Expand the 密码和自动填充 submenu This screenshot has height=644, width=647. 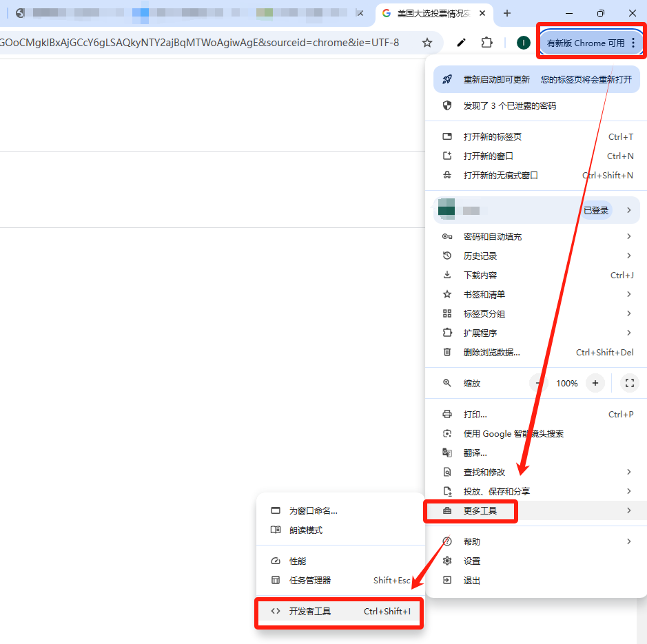[536, 236]
